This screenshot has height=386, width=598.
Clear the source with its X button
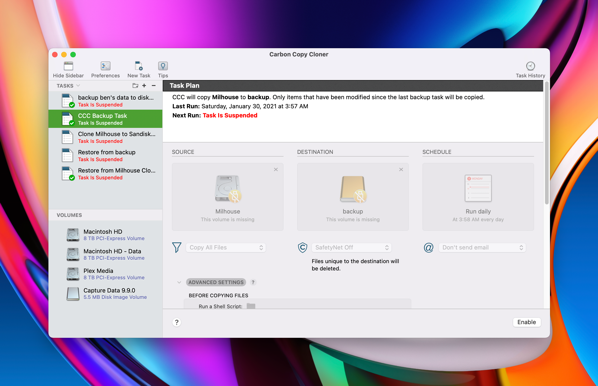pos(276,169)
